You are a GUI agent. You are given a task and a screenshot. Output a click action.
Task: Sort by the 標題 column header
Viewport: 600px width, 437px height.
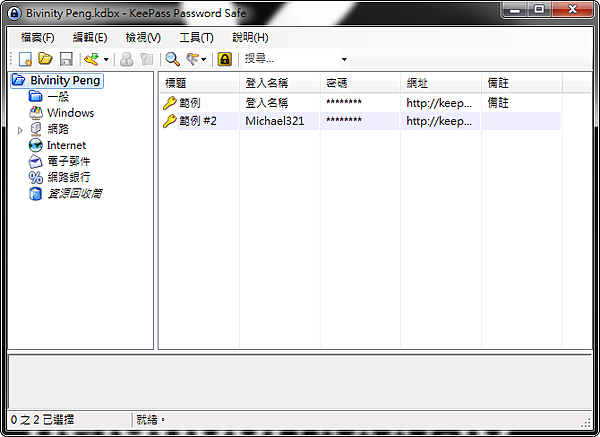[x=199, y=83]
